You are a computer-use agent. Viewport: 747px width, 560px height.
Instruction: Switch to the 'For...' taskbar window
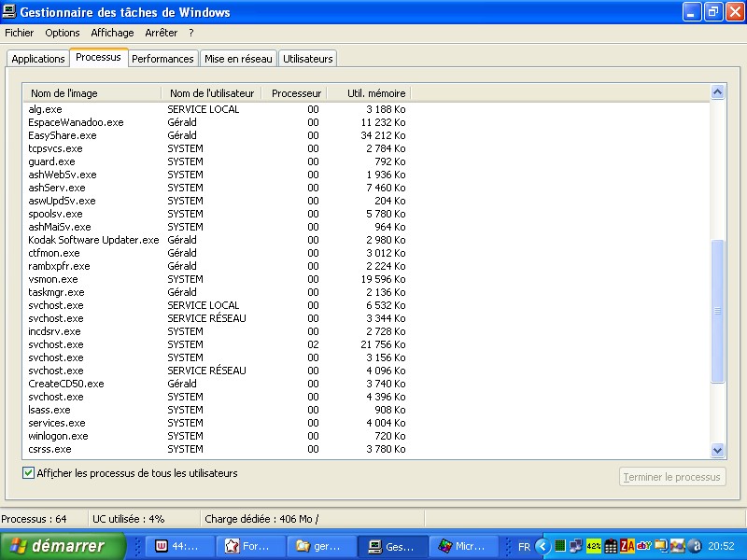[250, 546]
